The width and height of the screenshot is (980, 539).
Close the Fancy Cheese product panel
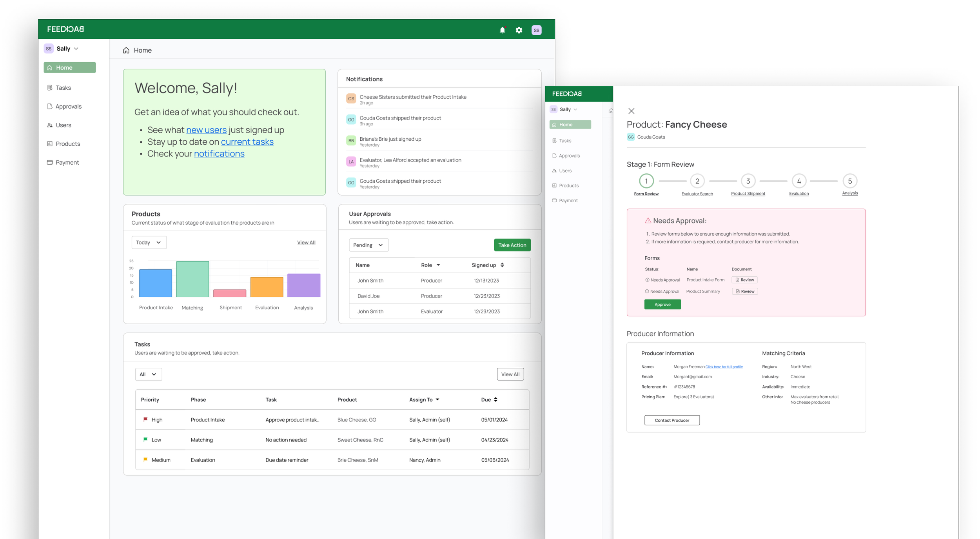pos(631,111)
